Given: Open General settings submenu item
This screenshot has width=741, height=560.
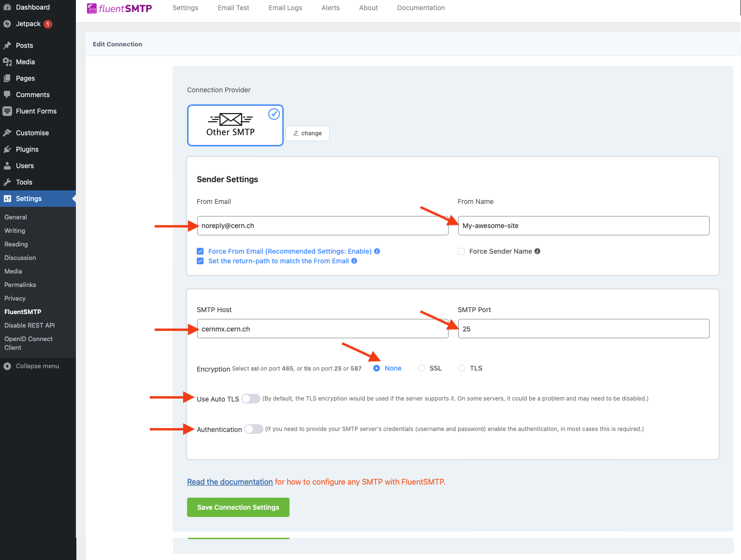Looking at the screenshot, I should 15,217.
